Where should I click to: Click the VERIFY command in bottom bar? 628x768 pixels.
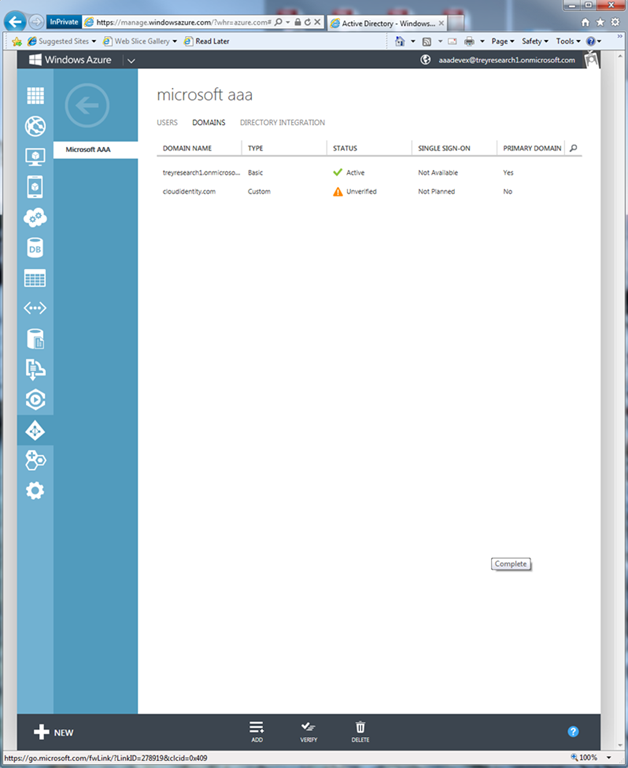pyautogui.click(x=309, y=731)
